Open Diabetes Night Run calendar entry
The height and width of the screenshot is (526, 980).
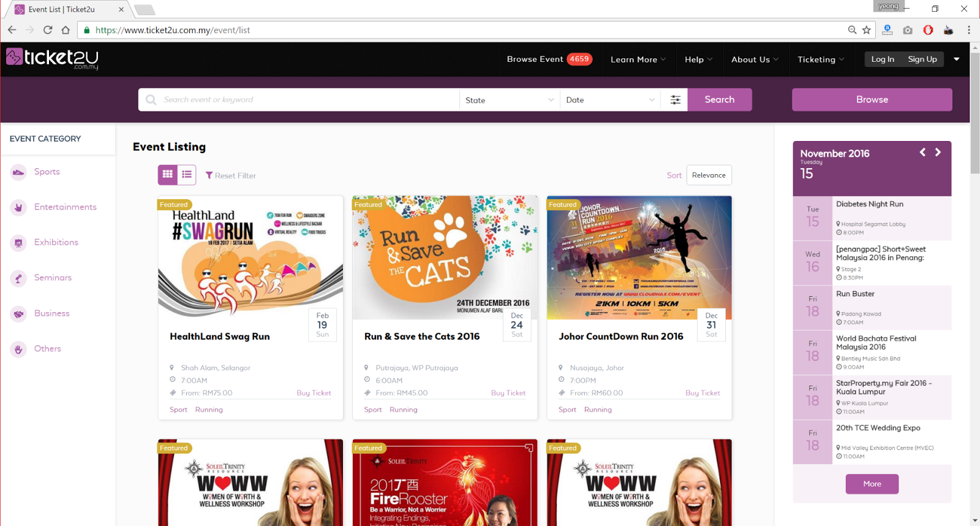pyautogui.click(x=872, y=218)
